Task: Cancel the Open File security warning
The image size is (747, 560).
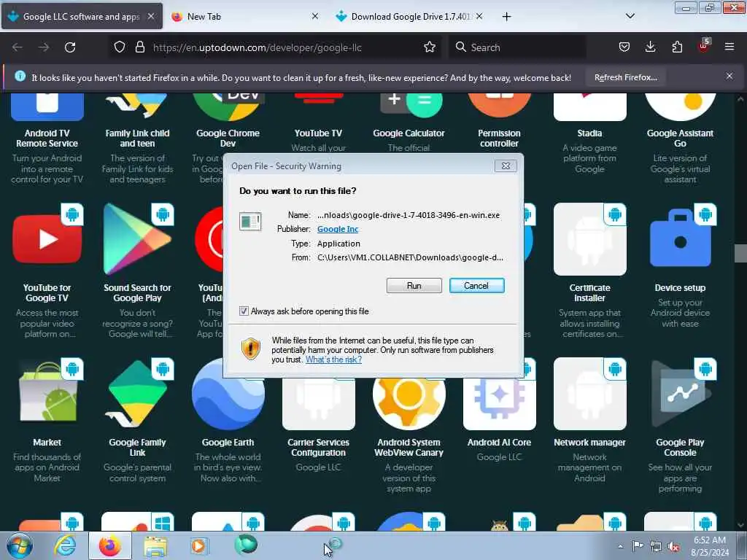Action: click(476, 286)
